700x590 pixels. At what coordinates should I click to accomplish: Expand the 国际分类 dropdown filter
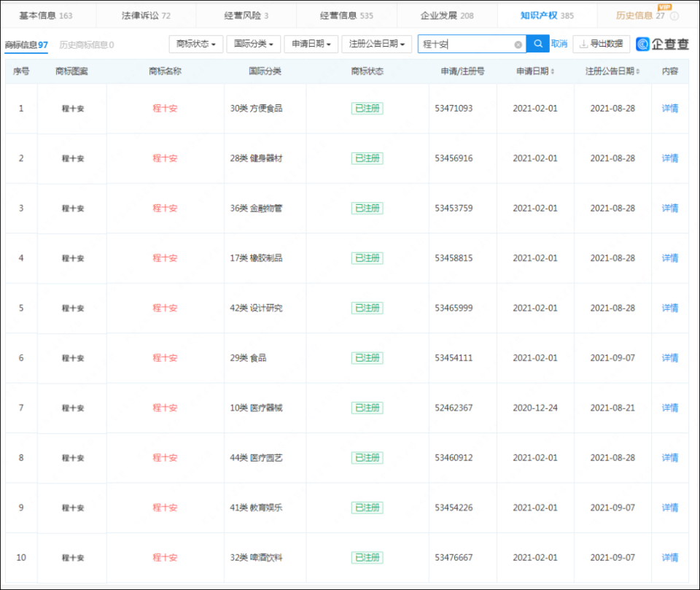point(253,44)
